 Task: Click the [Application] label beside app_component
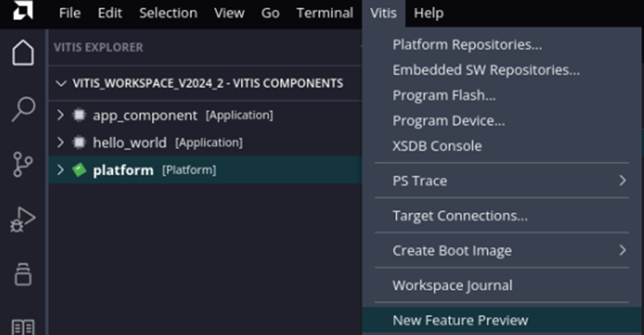tap(239, 115)
